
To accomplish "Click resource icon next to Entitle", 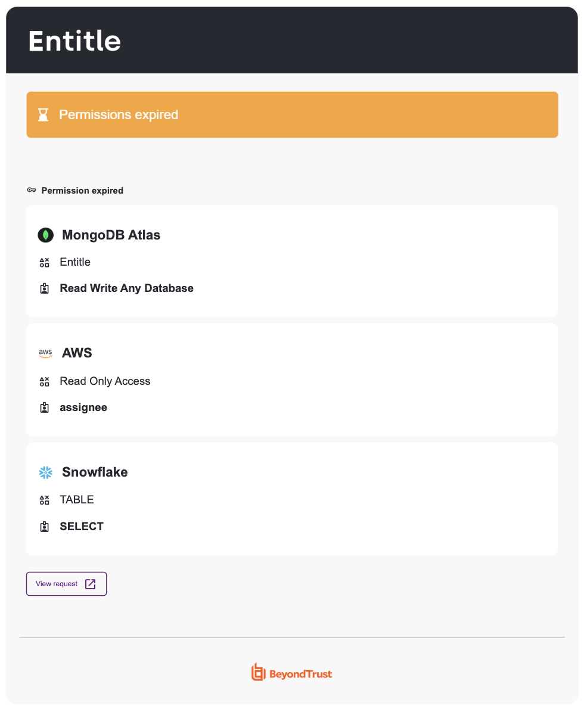I will [44, 263].
